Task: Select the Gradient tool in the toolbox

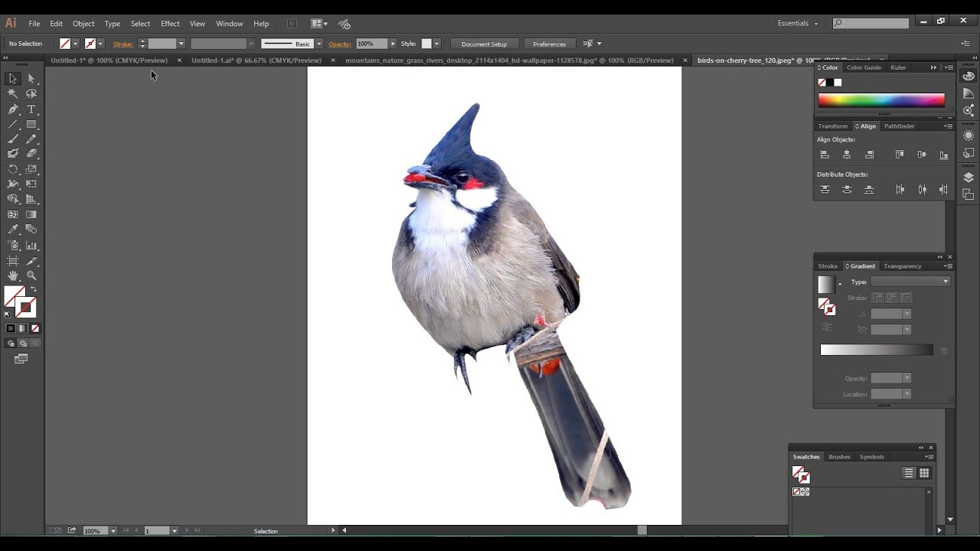Action: [31, 214]
